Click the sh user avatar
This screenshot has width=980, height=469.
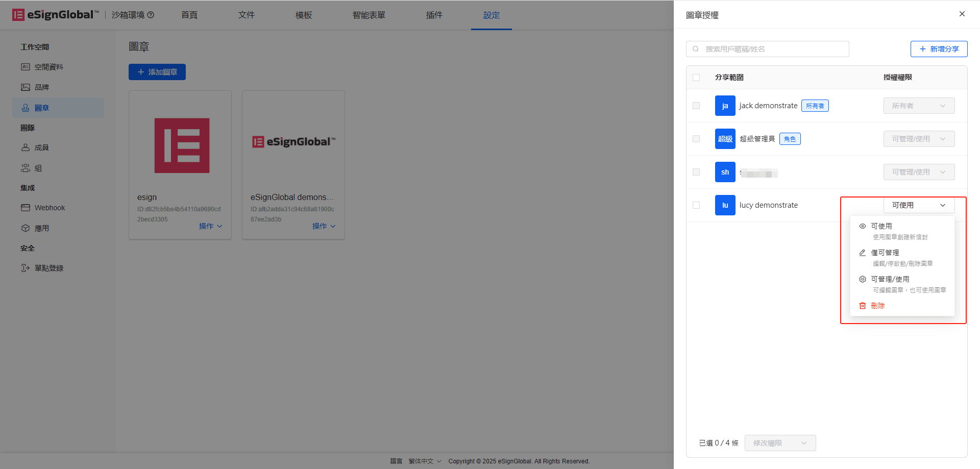(x=725, y=172)
